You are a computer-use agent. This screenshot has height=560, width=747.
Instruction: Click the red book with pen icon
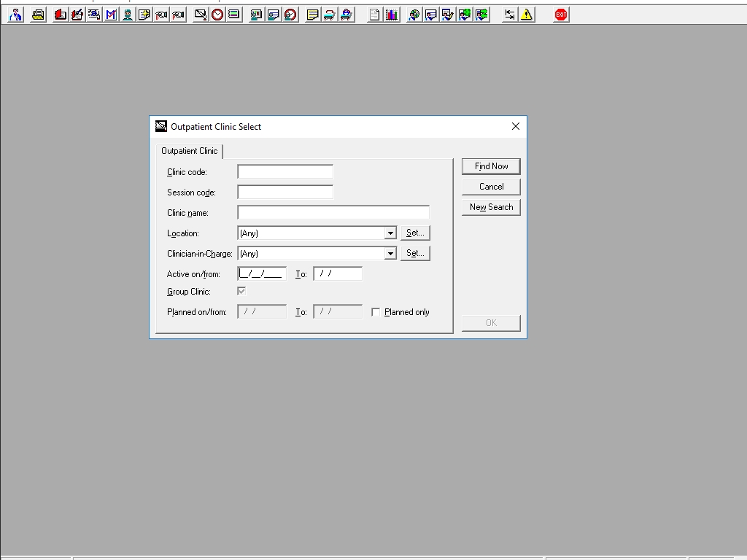coord(77,15)
